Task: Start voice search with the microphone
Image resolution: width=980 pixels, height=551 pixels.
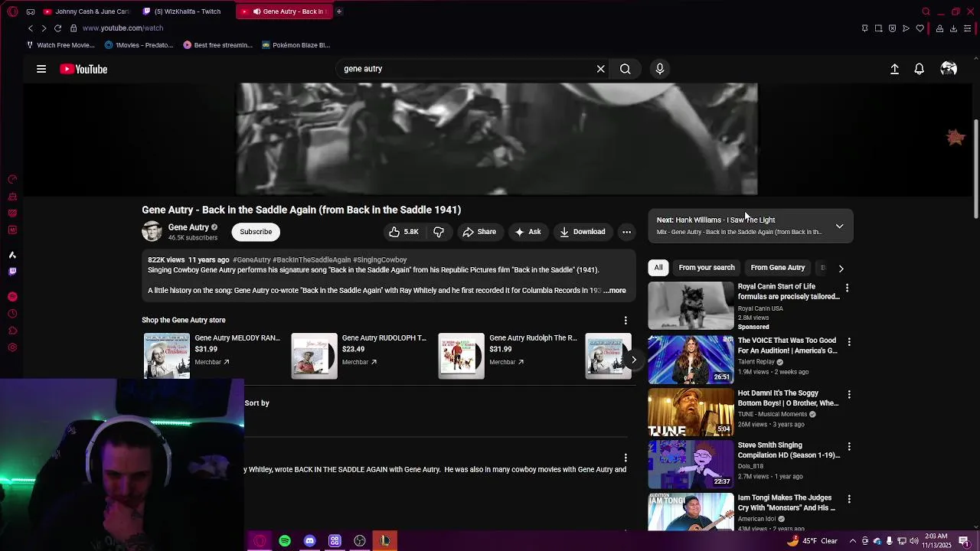Action: coord(660,69)
